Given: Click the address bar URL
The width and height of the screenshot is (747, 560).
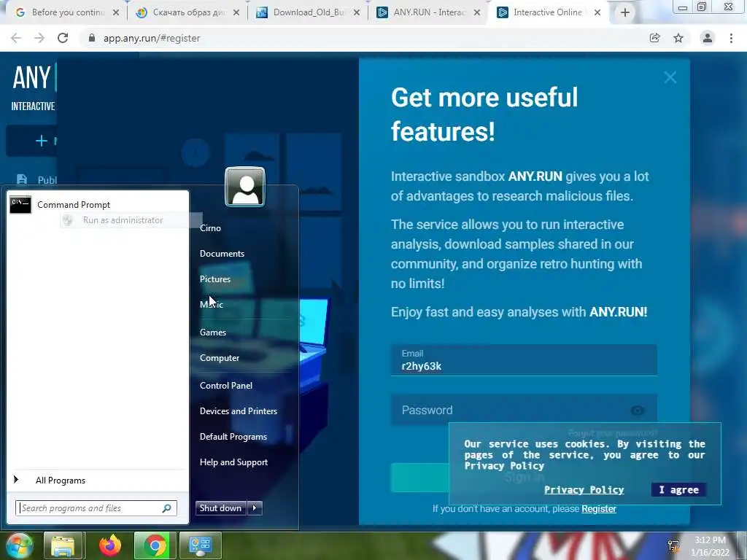Looking at the screenshot, I should click(x=152, y=38).
